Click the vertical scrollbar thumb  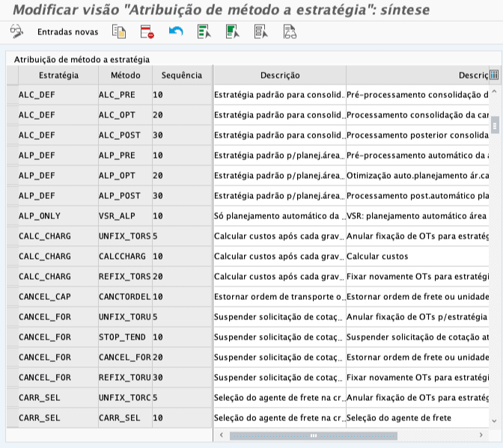coord(495,126)
